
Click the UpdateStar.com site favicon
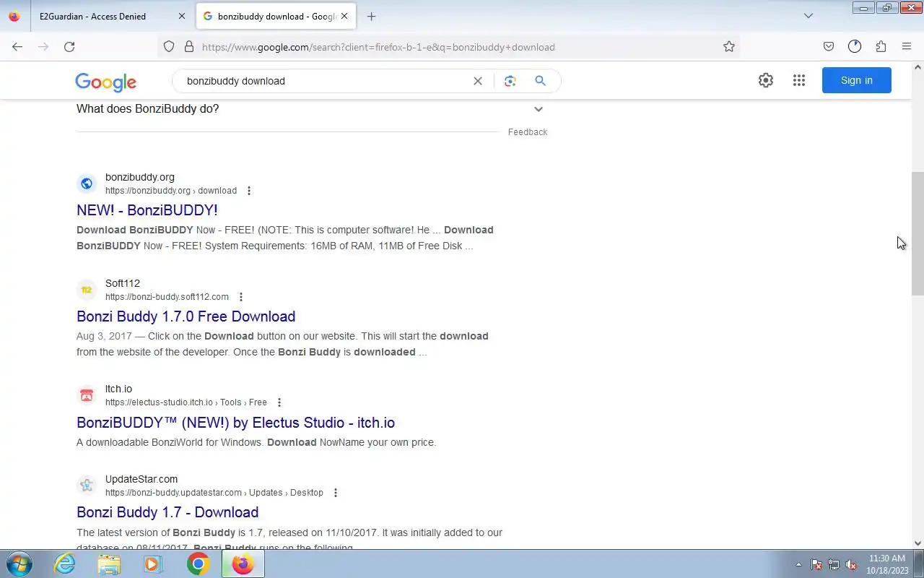[87, 486]
